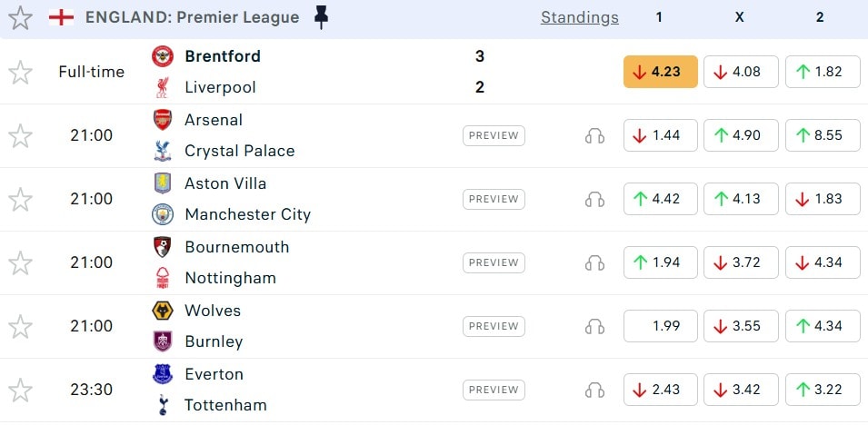The width and height of the screenshot is (868, 425).
Task: Star the Brentford vs Liverpool match
Action: click(20, 72)
